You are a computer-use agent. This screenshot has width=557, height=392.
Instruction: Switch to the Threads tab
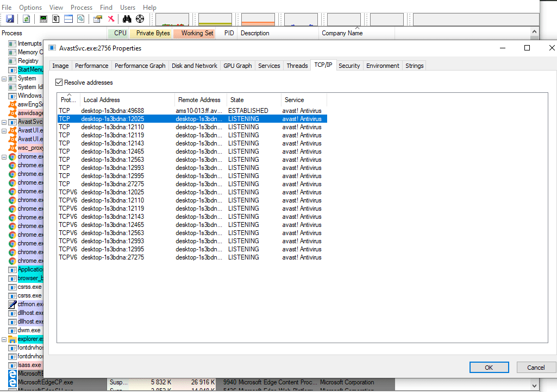coord(297,66)
